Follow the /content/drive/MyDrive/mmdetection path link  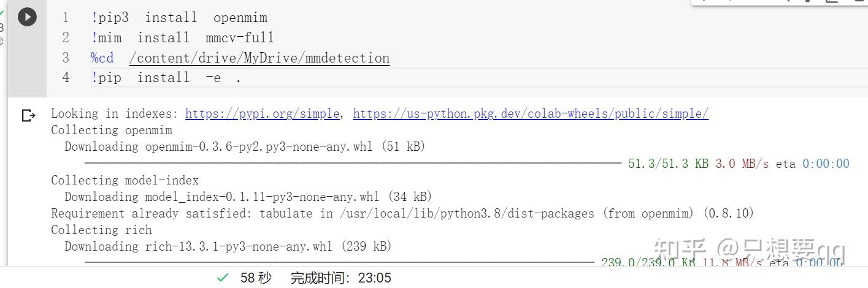coord(259,58)
